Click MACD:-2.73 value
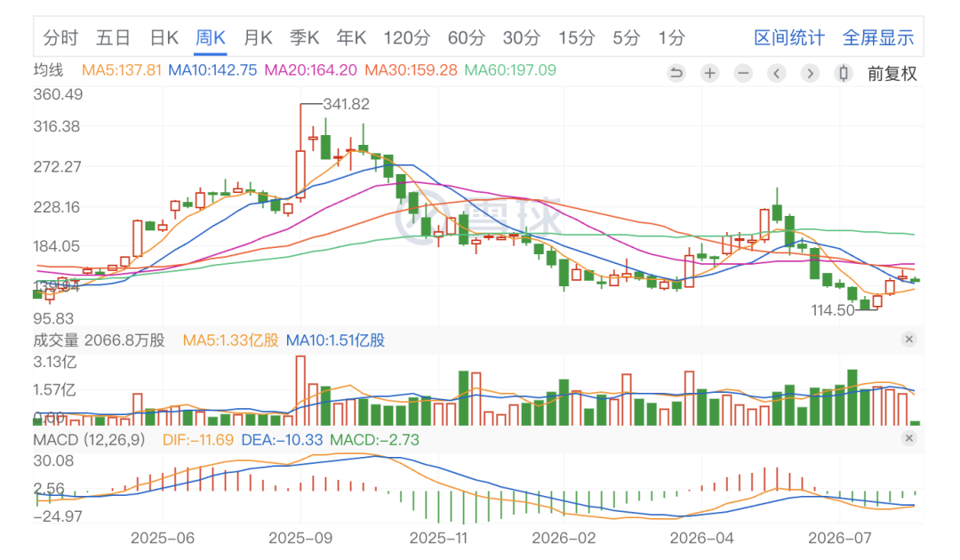 [x=375, y=440]
